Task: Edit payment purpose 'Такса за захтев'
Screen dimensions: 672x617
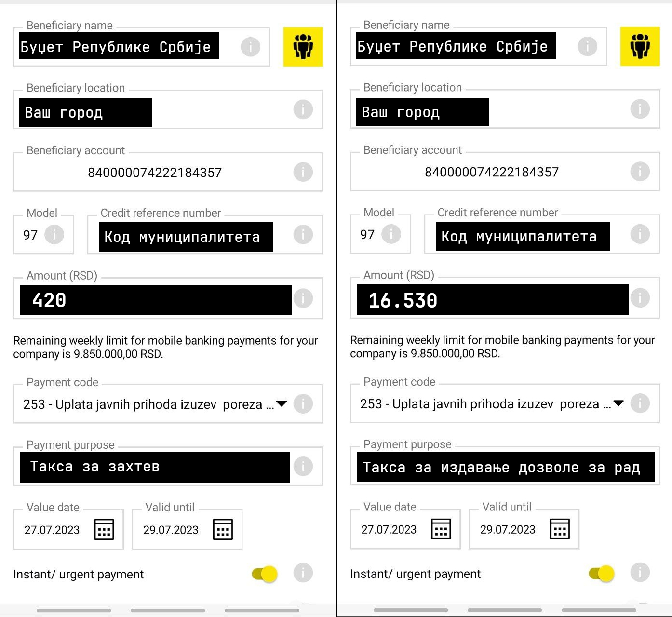Action: click(155, 467)
